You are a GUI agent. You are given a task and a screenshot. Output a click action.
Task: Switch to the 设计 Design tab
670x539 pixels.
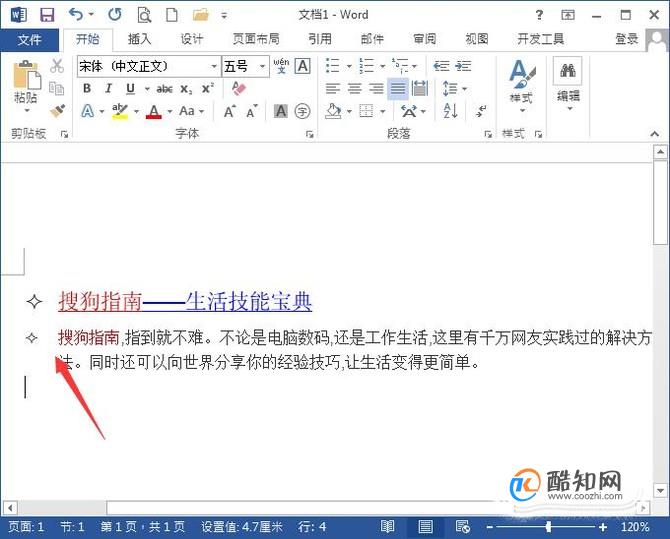tap(191, 39)
